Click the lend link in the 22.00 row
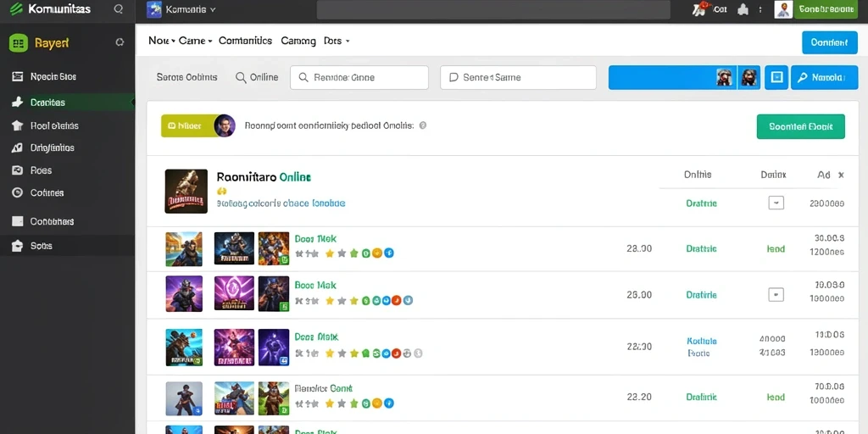This screenshot has width=868, height=434. pos(776,249)
